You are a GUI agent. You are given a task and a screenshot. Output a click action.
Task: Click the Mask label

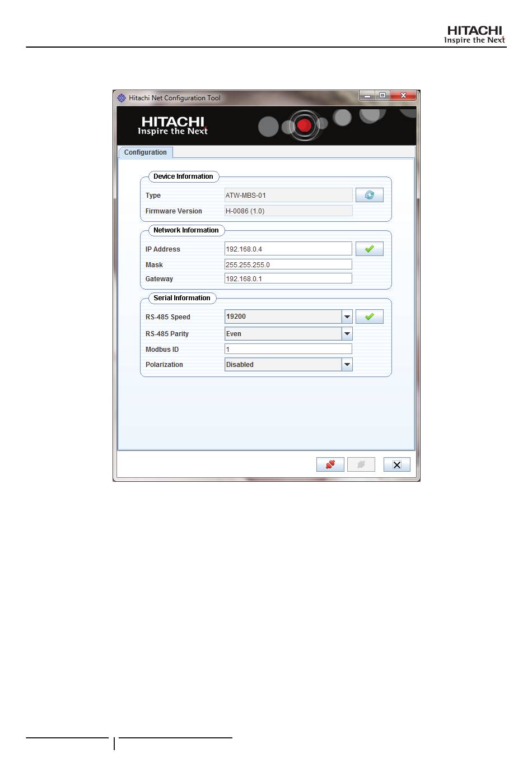154,265
